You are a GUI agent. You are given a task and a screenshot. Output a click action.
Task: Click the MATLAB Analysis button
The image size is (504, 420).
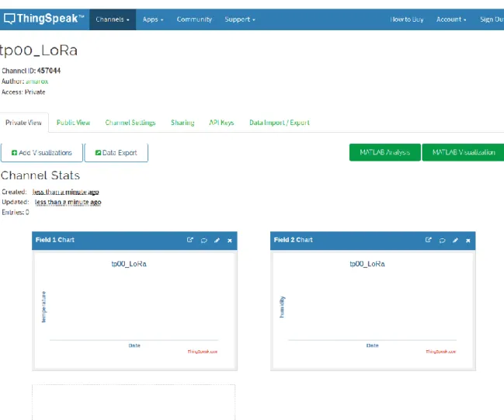(384, 152)
